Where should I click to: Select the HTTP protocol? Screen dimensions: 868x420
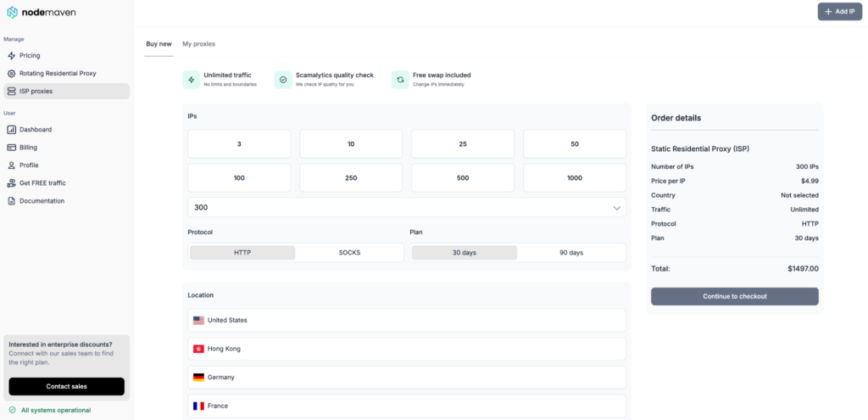[242, 253]
